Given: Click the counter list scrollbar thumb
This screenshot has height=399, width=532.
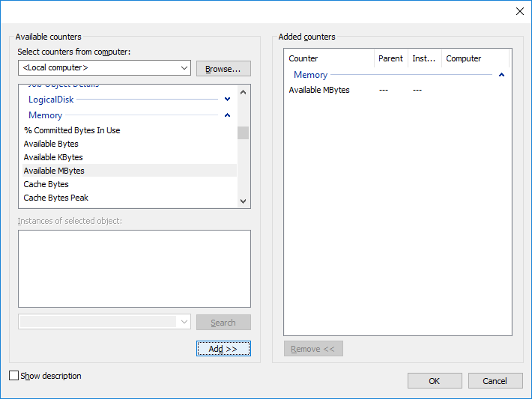Looking at the screenshot, I should tap(243, 133).
